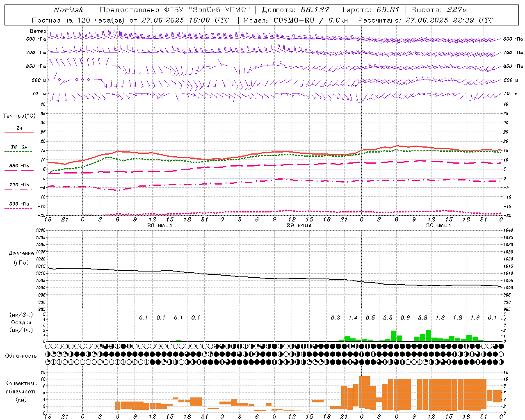Click the '0.9' precipitation total value
The height and width of the screenshot is (420, 525).
pos(405,318)
